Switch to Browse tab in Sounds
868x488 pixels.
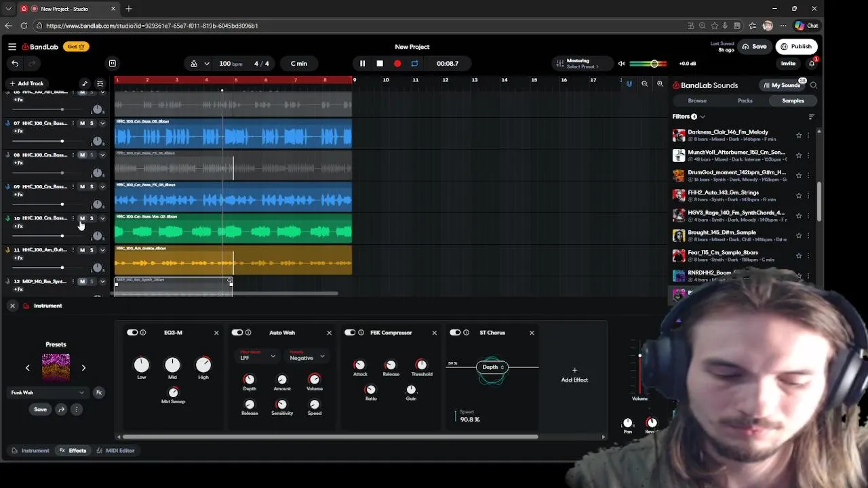pyautogui.click(x=697, y=101)
